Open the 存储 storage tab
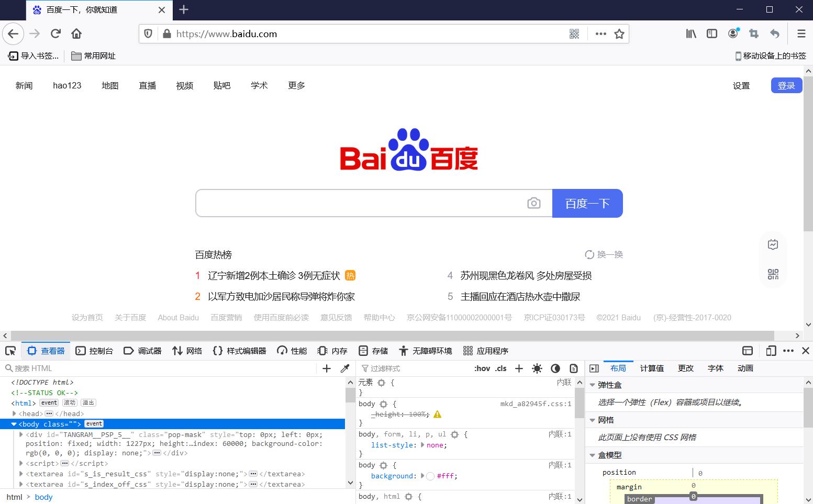This screenshot has width=813, height=504. [x=373, y=351]
